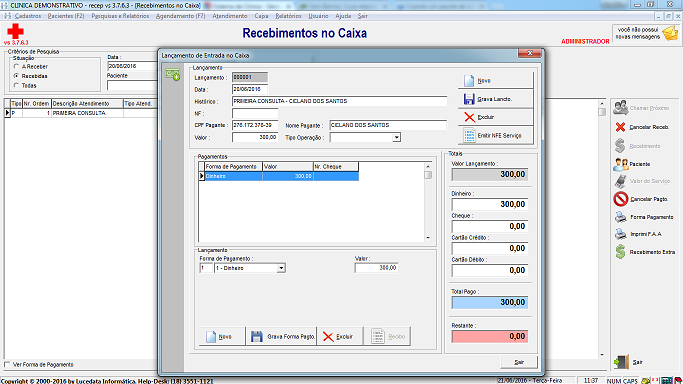Click the Data field in dialog
Image resolution: width=683 pixels, height=384 pixels.
250,89
